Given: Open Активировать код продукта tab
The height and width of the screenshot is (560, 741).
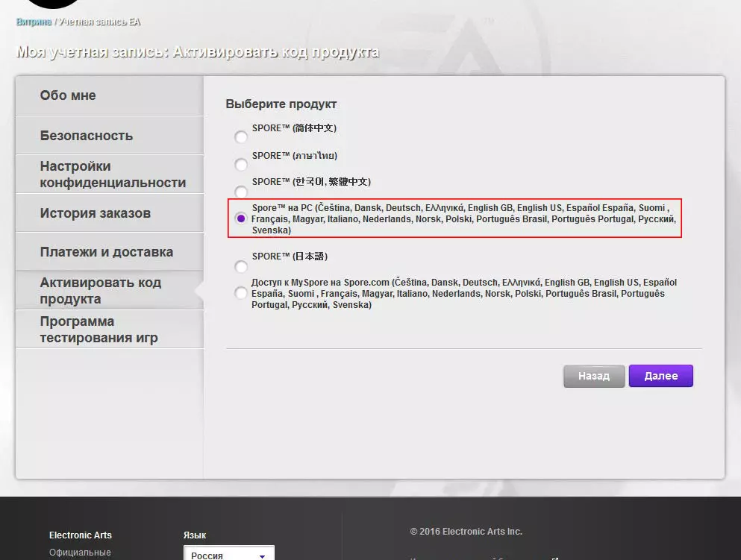Looking at the screenshot, I should pos(110,290).
